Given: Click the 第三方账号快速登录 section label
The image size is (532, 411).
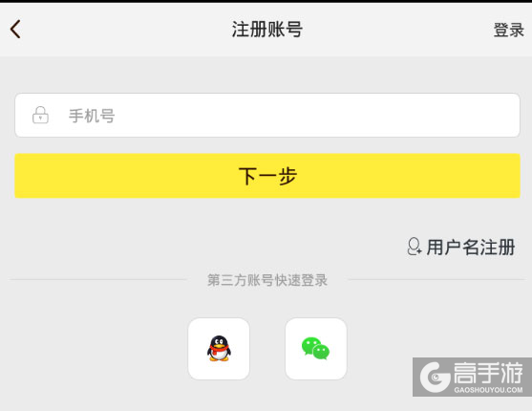Looking at the screenshot, I should [267, 280].
